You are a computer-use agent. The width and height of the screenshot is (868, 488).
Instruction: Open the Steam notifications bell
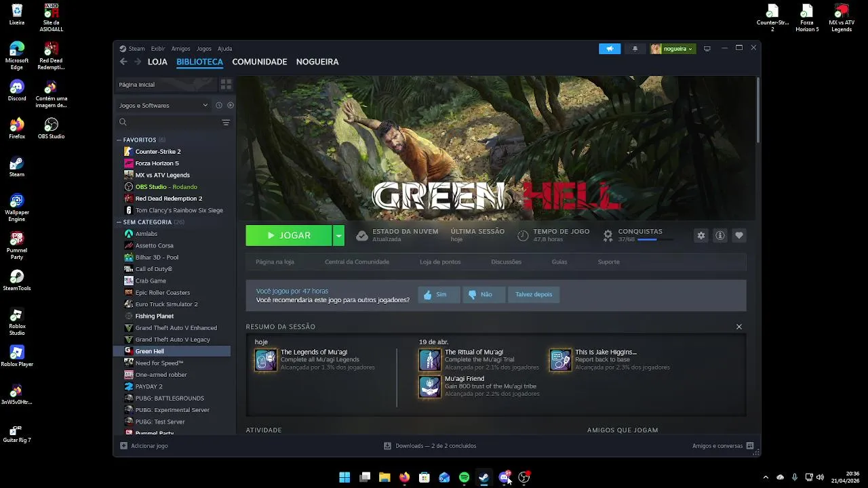point(635,49)
